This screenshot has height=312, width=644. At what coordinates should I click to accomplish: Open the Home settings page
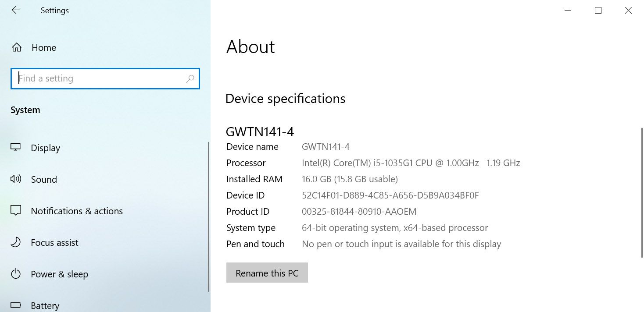point(44,48)
